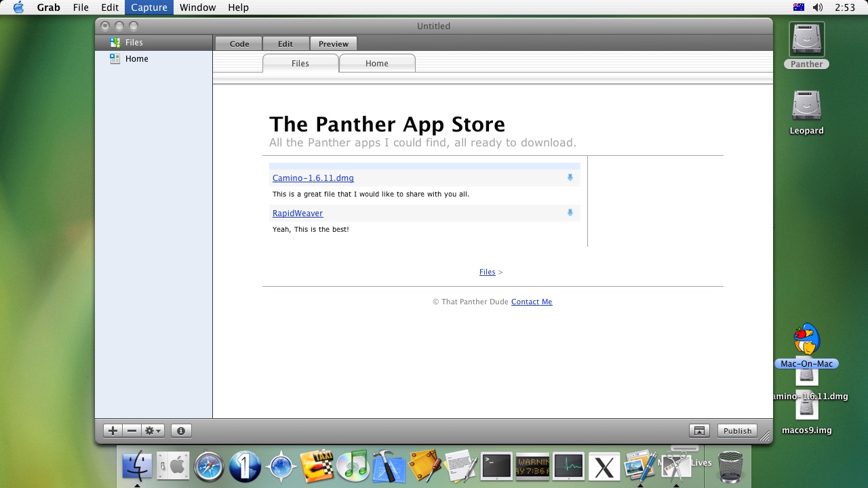The image size is (868, 488).
Task: Open Safari compass icon in the Dock
Action: point(210,466)
